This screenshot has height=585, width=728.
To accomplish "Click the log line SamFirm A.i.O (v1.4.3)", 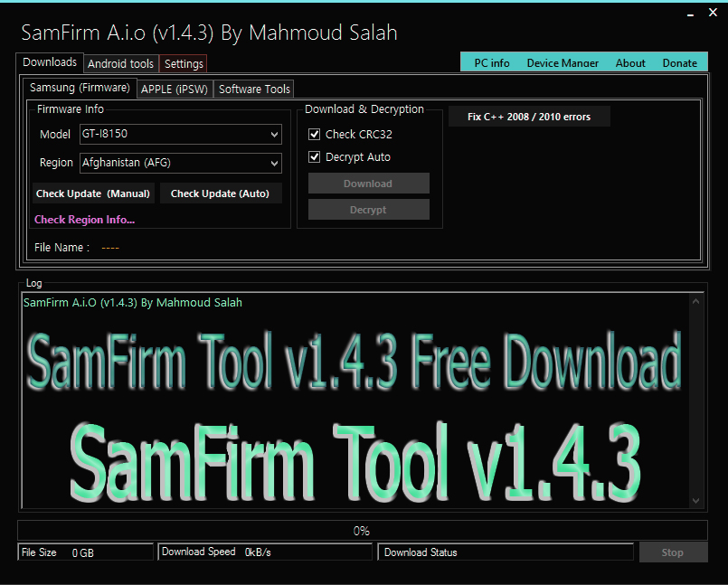I will (133, 303).
